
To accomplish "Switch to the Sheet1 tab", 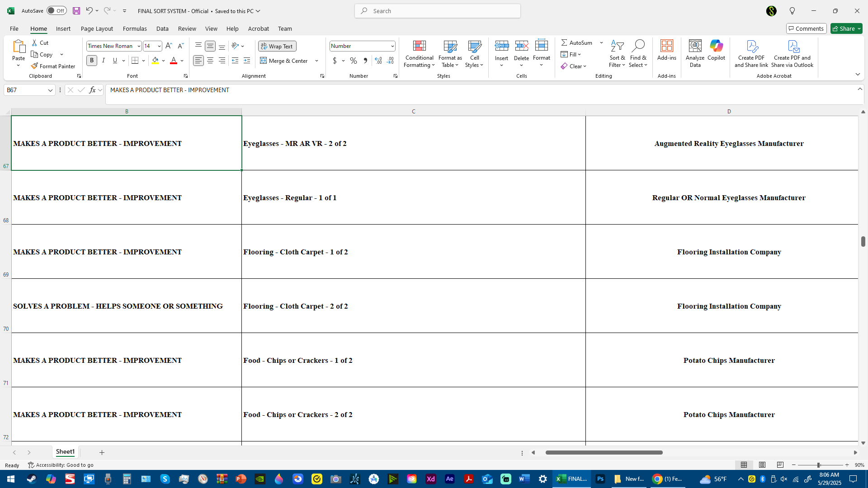I will (65, 452).
